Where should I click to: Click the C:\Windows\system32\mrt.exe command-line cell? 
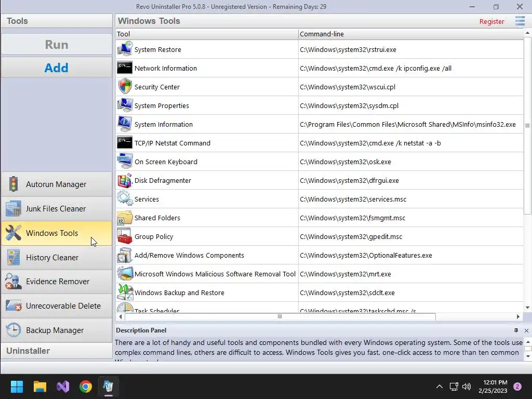[x=410, y=274]
